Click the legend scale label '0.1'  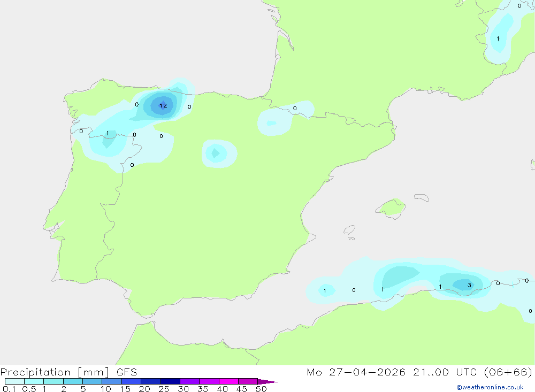tap(9, 389)
